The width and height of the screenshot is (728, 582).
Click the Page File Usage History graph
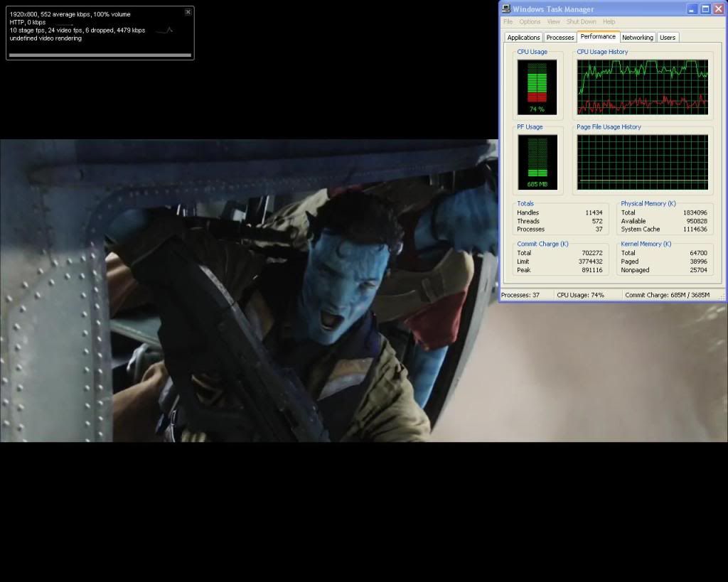point(643,163)
